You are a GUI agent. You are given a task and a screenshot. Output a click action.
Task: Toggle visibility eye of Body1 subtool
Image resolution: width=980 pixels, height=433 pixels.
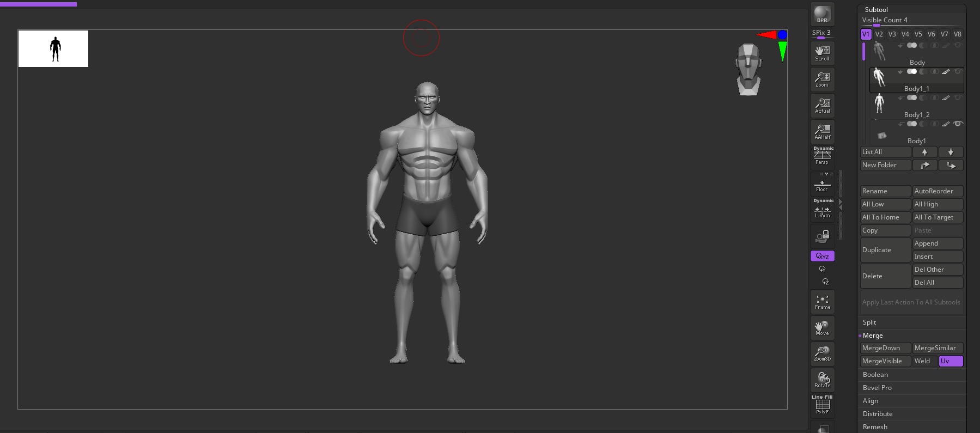coord(958,124)
